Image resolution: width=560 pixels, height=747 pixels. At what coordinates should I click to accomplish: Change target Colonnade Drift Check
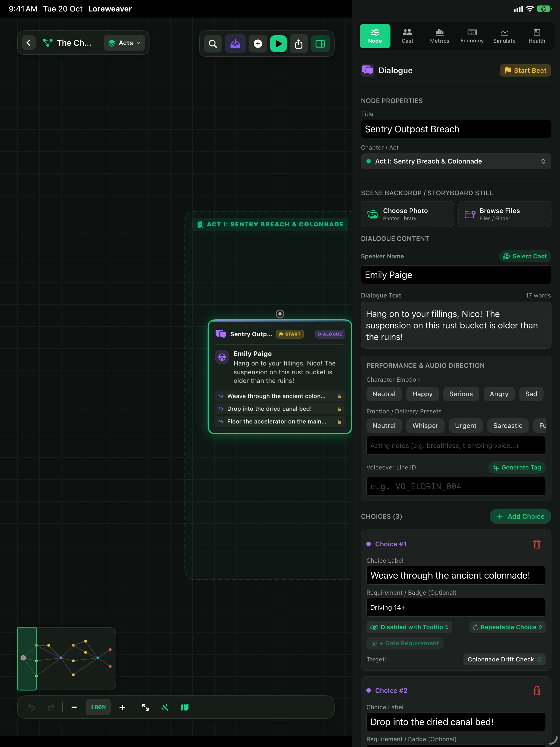[504, 659]
